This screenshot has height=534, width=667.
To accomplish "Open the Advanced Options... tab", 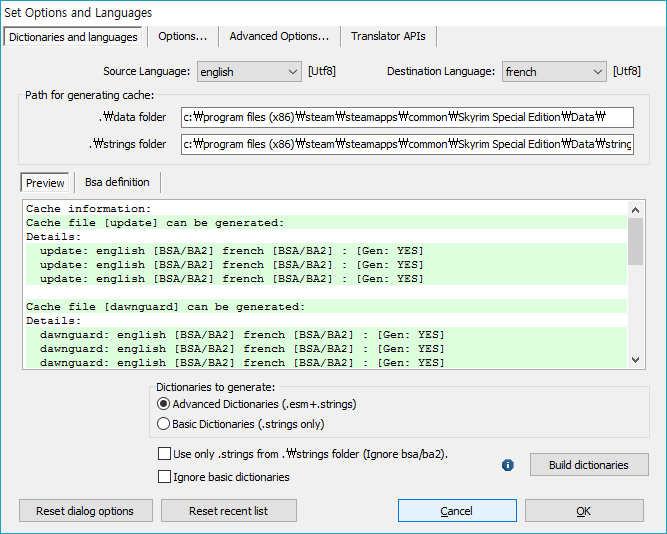I will (x=279, y=37).
